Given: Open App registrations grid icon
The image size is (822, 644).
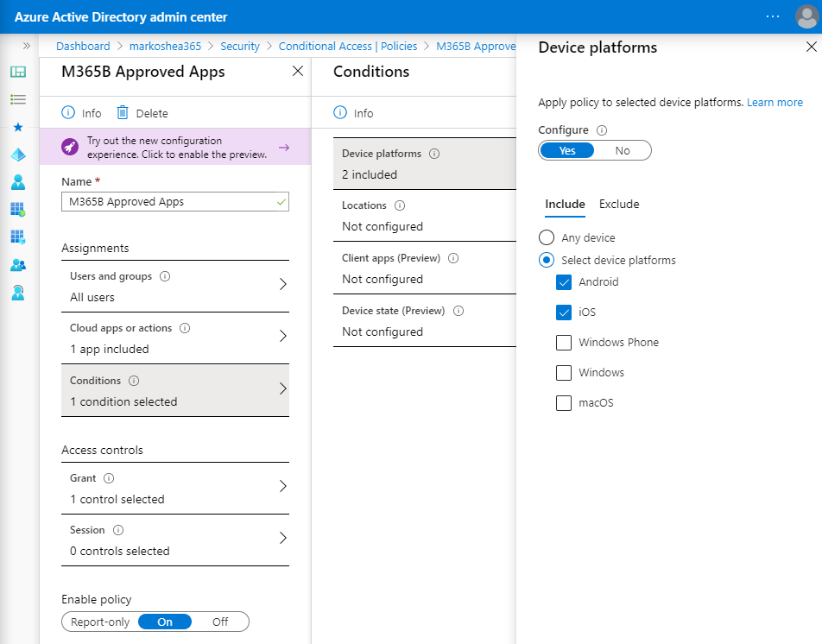Looking at the screenshot, I should (18, 237).
